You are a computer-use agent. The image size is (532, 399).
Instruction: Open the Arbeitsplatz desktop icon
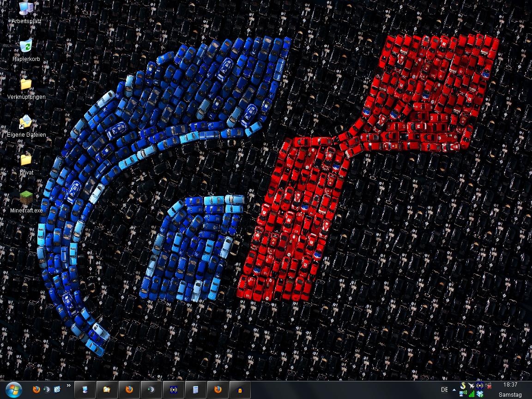[26, 9]
